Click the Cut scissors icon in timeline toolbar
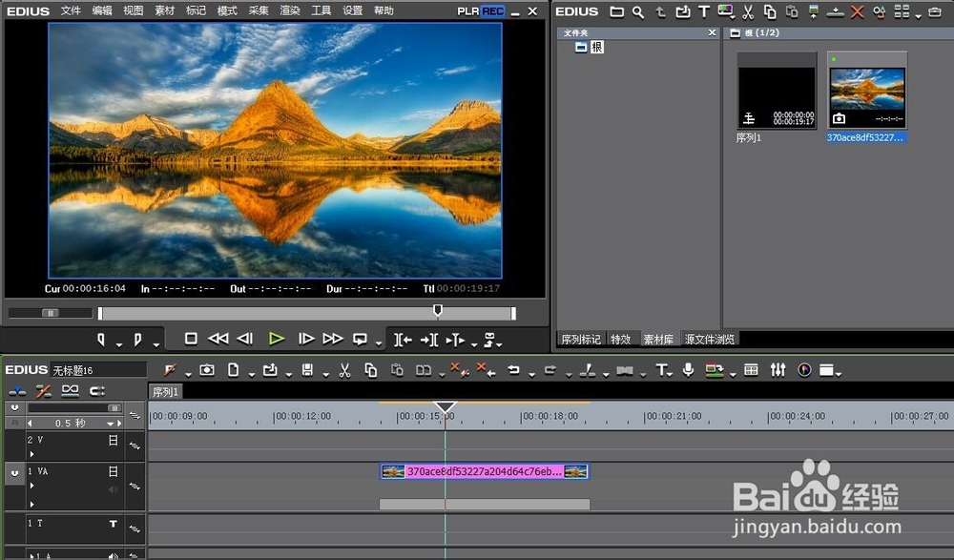Viewport: 954px width, 560px height. (x=345, y=370)
